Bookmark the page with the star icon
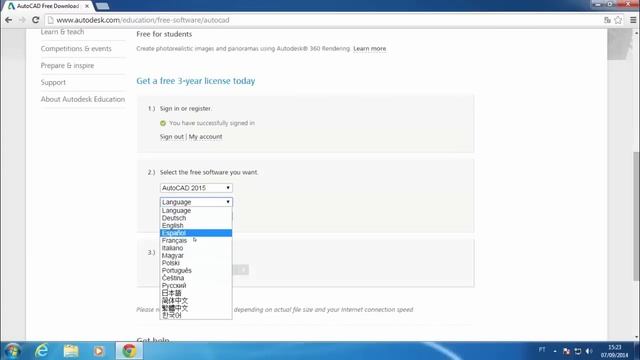Viewport: 640px width, 360px height. pos(618,20)
